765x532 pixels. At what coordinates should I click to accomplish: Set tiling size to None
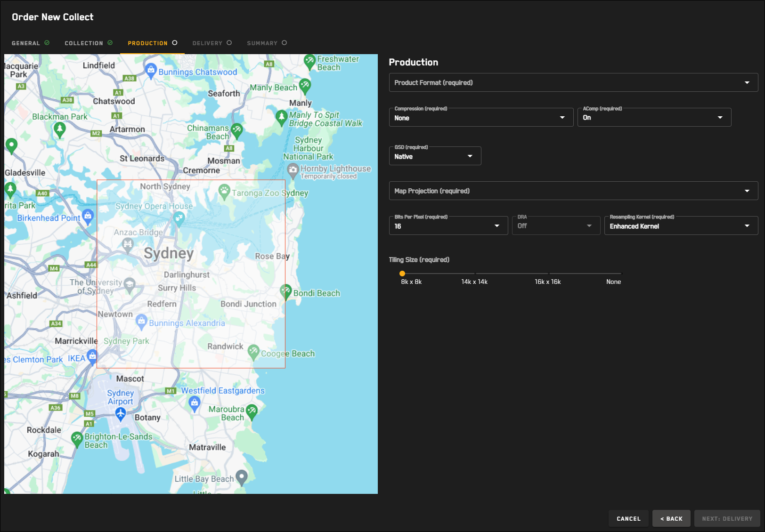(621, 274)
